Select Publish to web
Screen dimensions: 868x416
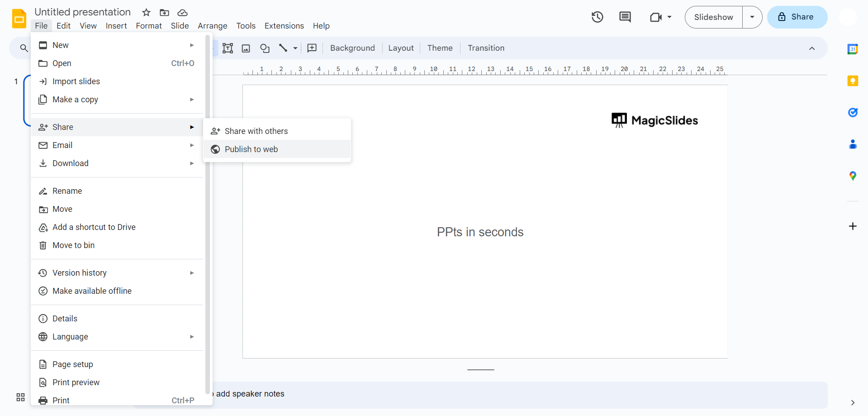(277, 149)
